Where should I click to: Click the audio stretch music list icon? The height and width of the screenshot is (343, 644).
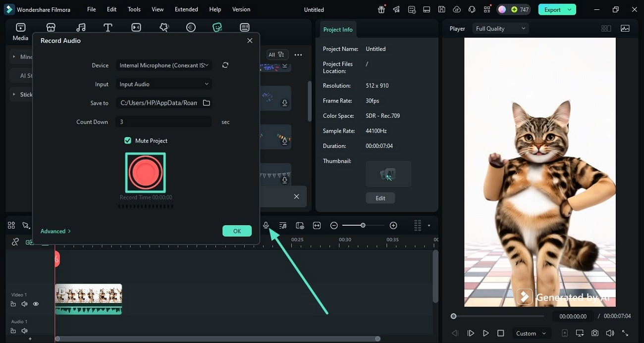(283, 225)
